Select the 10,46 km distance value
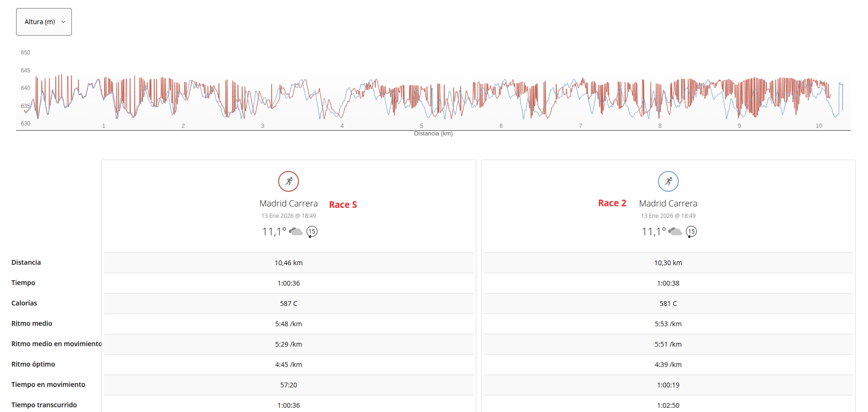The image size is (868, 412). pos(289,263)
